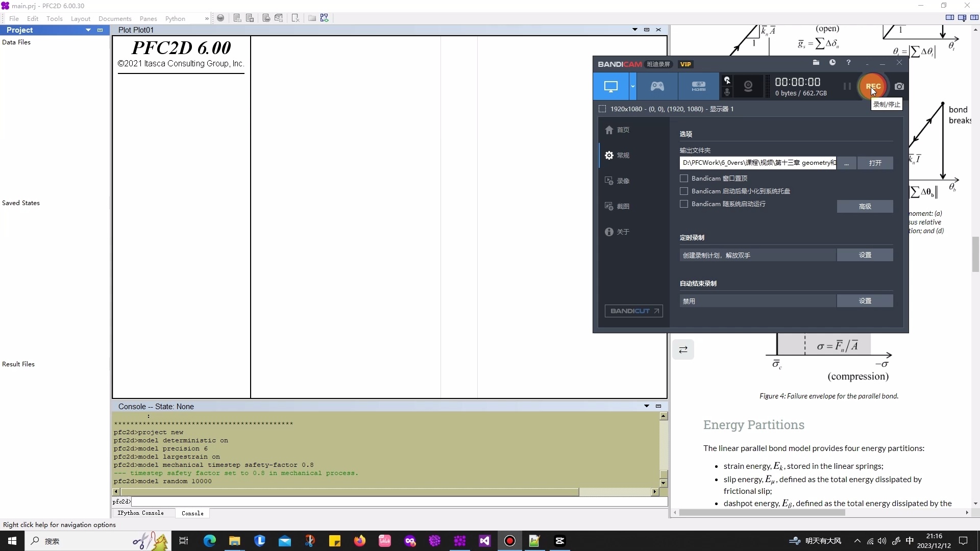
Task: Click the pfc2d command input field
Action: point(398,502)
